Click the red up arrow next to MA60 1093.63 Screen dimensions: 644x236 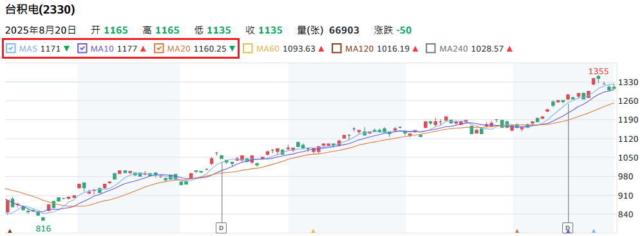pyautogui.click(x=321, y=48)
